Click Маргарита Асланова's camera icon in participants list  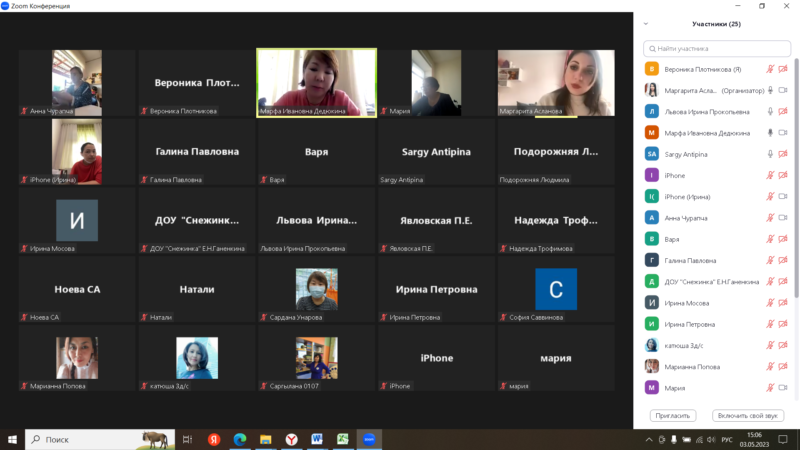(x=783, y=90)
